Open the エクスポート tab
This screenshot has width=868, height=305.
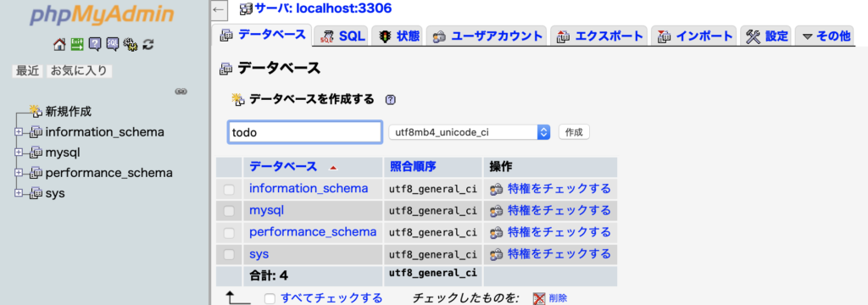599,36
